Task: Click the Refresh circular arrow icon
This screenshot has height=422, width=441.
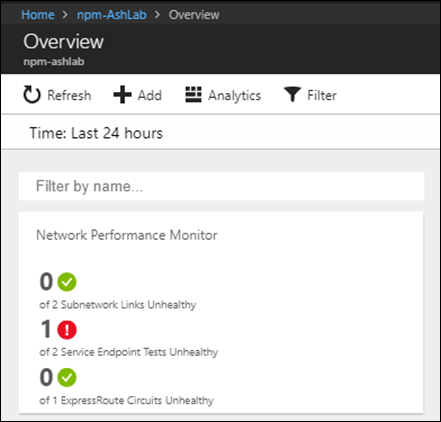Action: [x=32, y=95]
